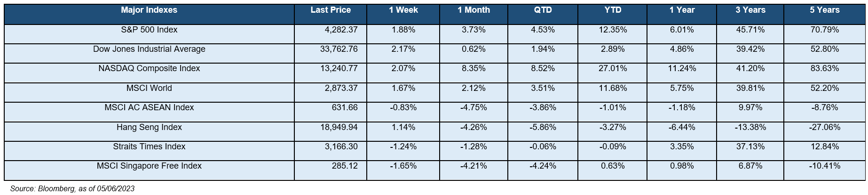
Task: Click the MSCI World row label
Action: [x=149, y=88]
